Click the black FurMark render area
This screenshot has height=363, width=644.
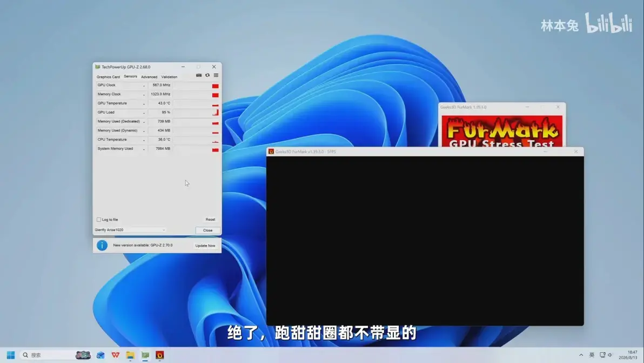pos(425,241)
